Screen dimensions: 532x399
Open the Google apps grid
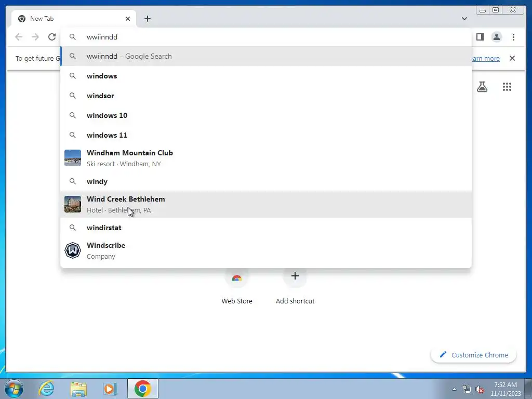coord(507,87)
